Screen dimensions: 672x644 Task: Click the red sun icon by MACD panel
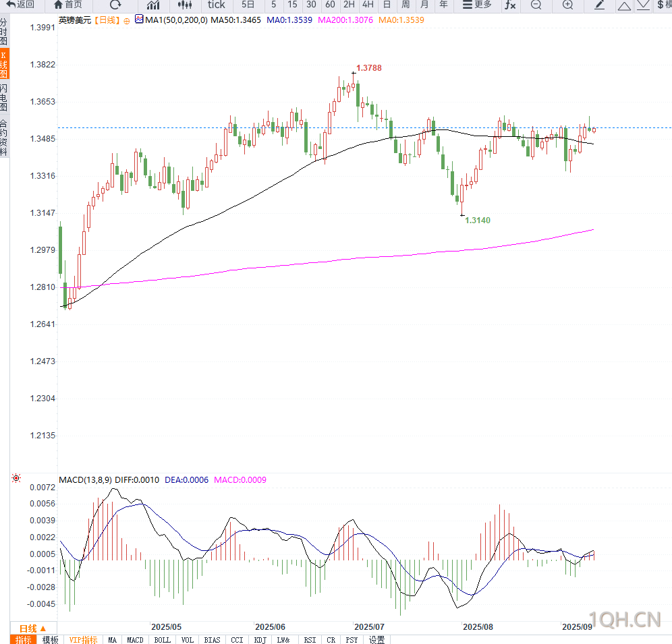tap(16, 478)
